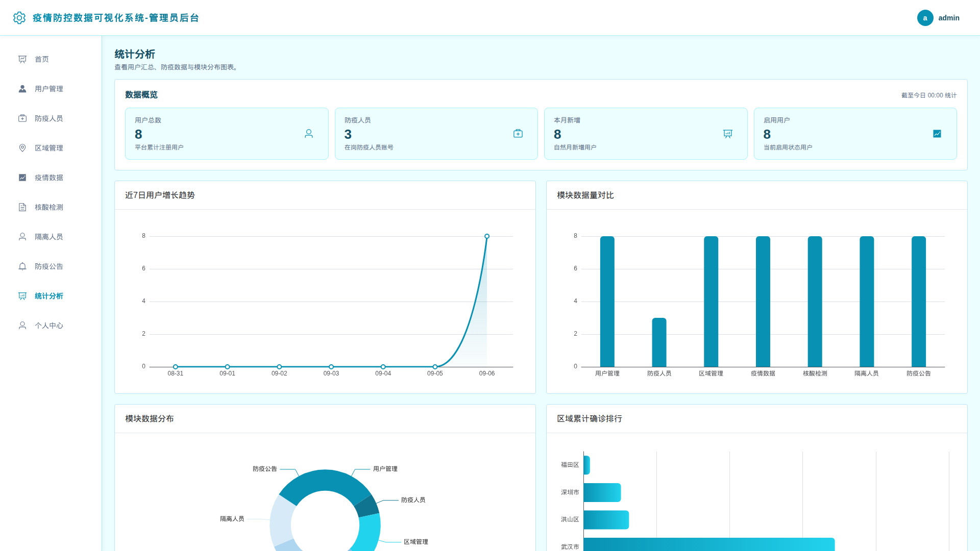The height and width of the screenshot is (551, 980).
Task: Click the 防疫公告 bar in the bar chart
Action: (919, 302)
